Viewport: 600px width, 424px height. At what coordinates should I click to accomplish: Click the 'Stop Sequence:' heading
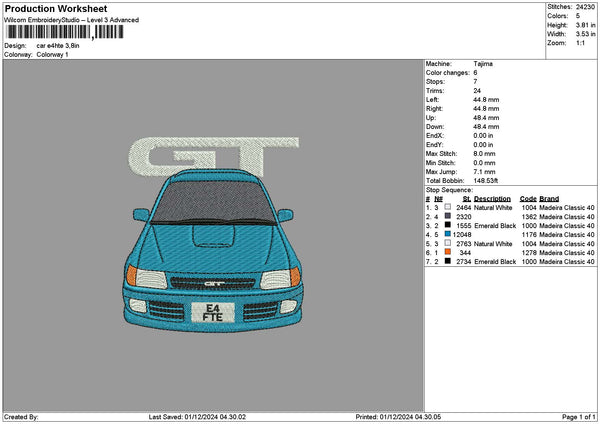click(449, 190)
